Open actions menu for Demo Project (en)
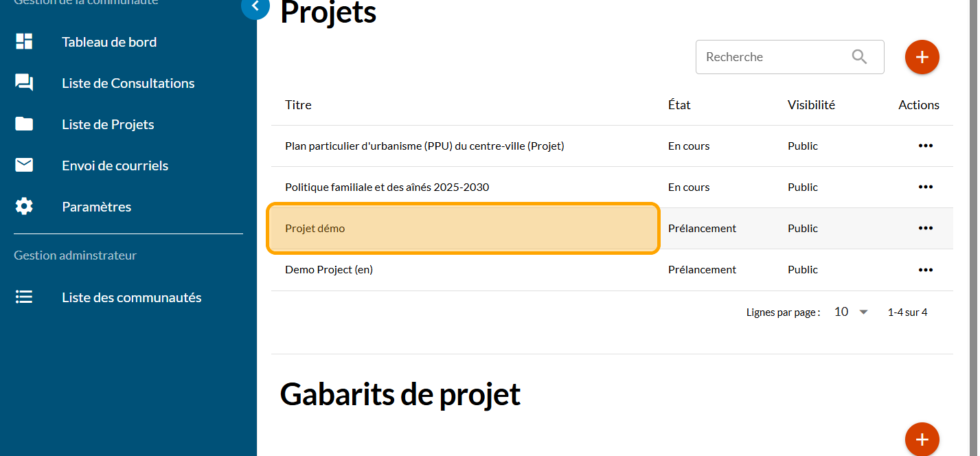Viewport: 980px width, 456px height. pos(925,270)
